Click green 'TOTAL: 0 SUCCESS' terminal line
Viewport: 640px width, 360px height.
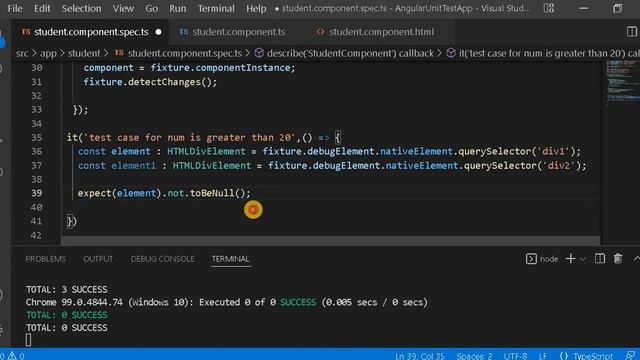[x=67, y=315]
